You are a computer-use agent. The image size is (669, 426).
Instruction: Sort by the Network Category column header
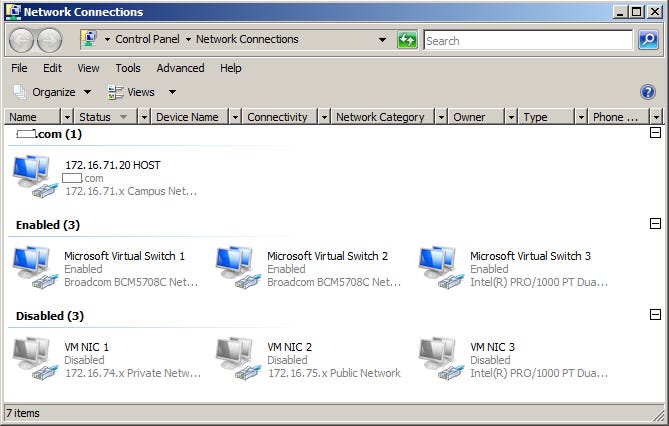click(x=383, y=117)
